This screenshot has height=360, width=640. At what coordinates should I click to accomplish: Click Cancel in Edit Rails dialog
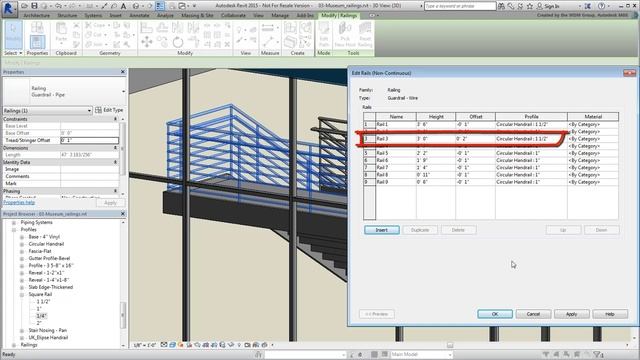(x=533, y=314)
